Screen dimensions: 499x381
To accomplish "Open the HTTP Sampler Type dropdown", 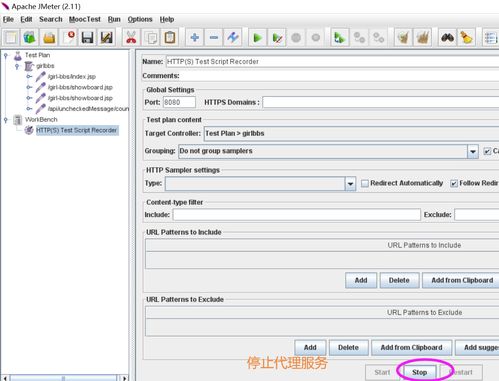I will [x=350, y=184].
